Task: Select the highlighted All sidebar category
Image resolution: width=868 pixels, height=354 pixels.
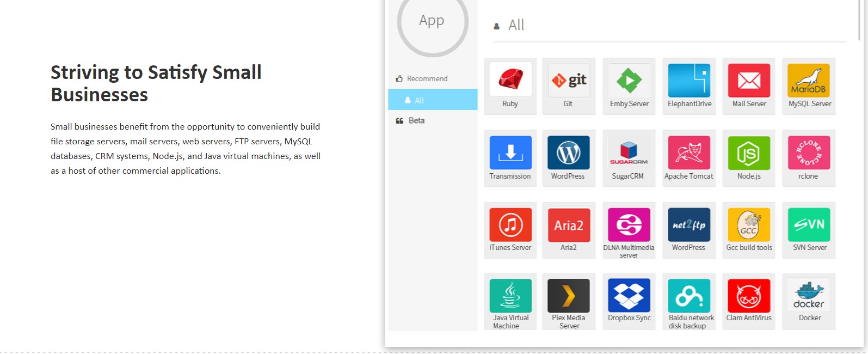Action: click(x=432, y=100)
